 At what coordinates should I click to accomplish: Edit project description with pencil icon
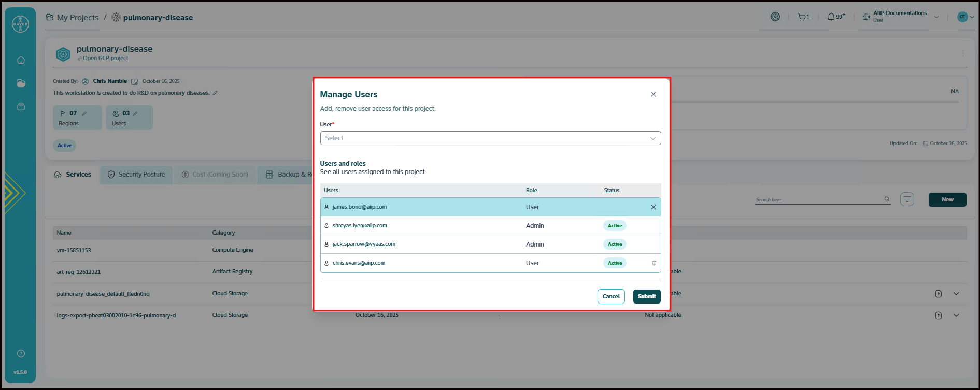click(215, 93)
